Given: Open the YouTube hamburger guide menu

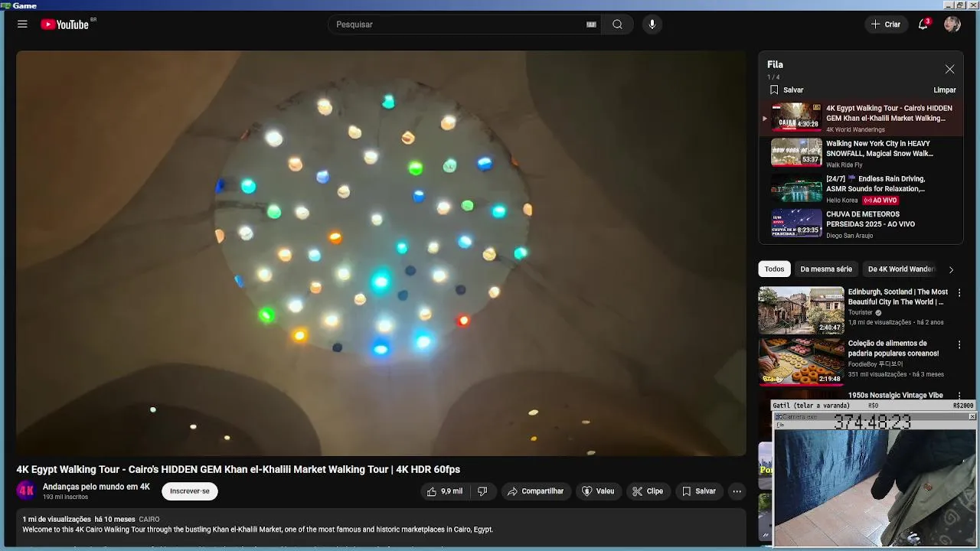Looking at the screenshot, I should pos(22,24).
